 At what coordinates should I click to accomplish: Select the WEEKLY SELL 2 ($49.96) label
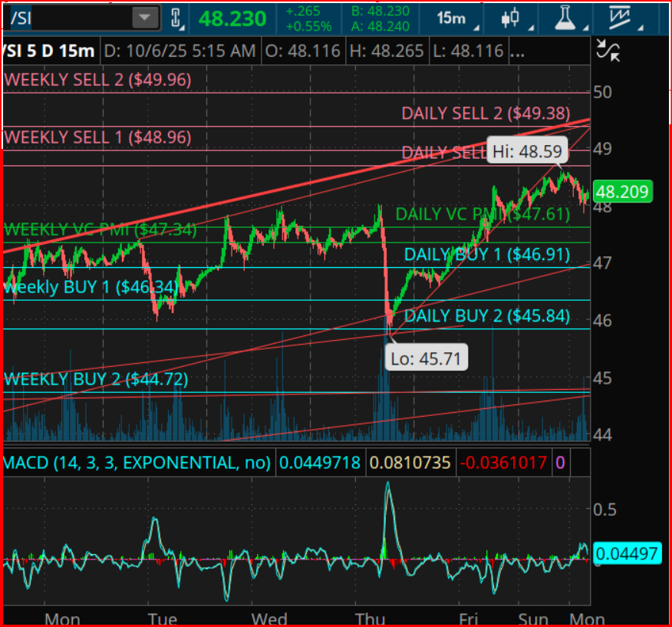coord(97,80)
